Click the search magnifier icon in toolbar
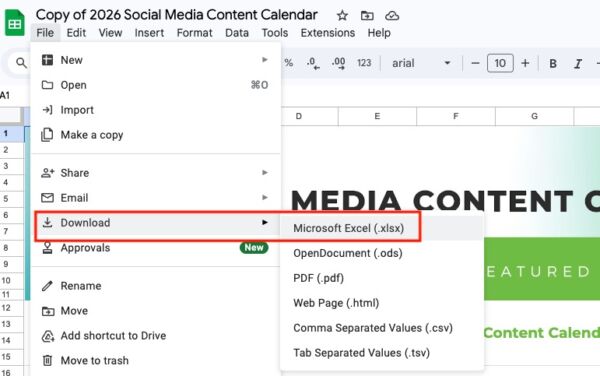This screenshot has width=600, height=376. pyautogui.click(x=21, y=63)
